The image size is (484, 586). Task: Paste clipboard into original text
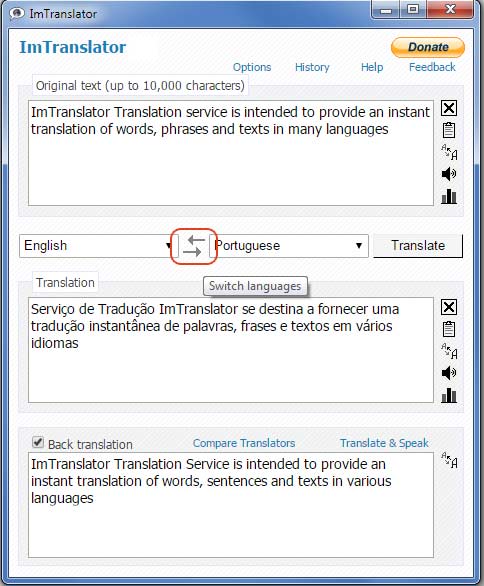pyautogui.click(x=449, y=130)
